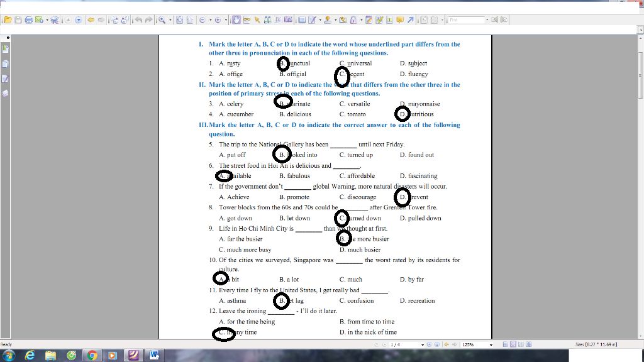Click the vertical scrollbar up arrow

[x=640, y=38]
